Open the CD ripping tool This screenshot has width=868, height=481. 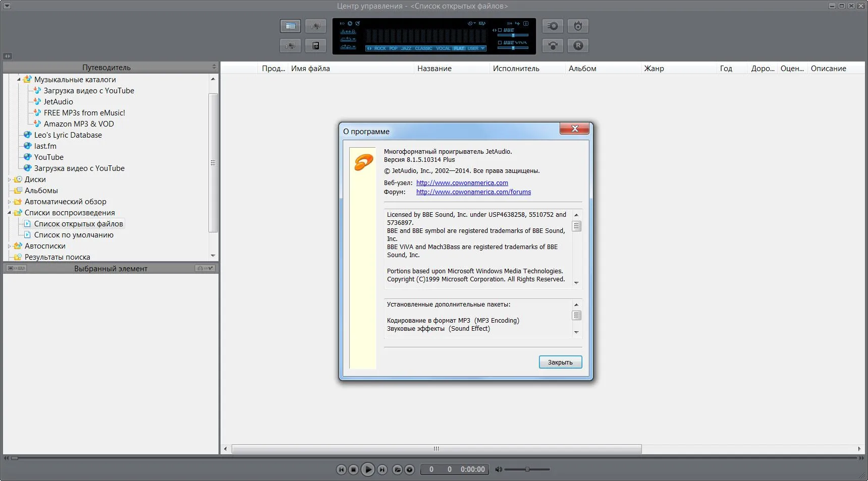click(553, 26)
